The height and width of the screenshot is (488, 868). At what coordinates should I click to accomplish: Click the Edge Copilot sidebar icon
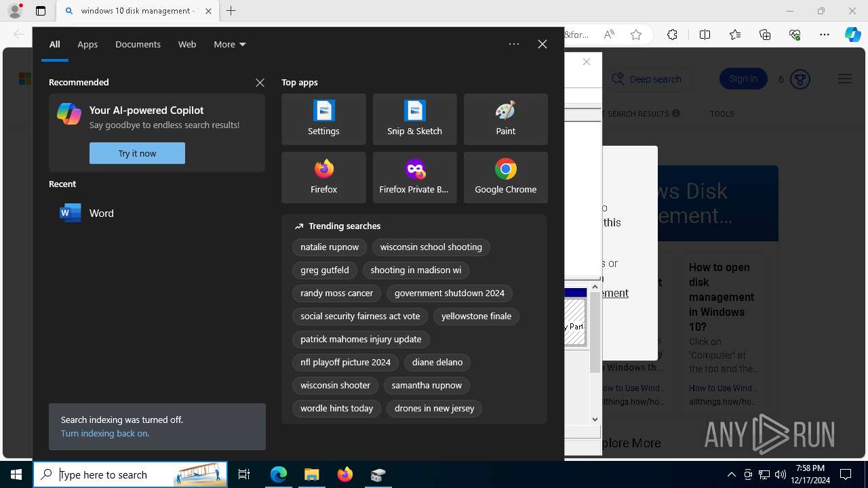[852, 35]
